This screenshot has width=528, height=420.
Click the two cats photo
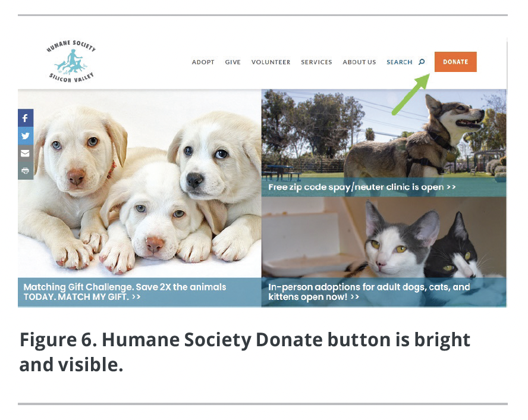click(384, 237)
